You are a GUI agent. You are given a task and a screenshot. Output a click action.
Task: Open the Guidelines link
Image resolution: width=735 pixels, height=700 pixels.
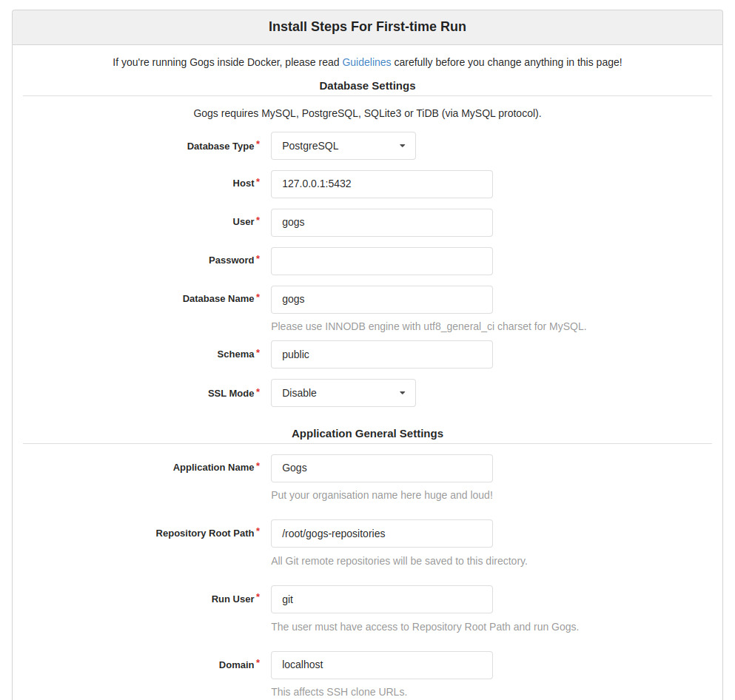coord(366,62)
